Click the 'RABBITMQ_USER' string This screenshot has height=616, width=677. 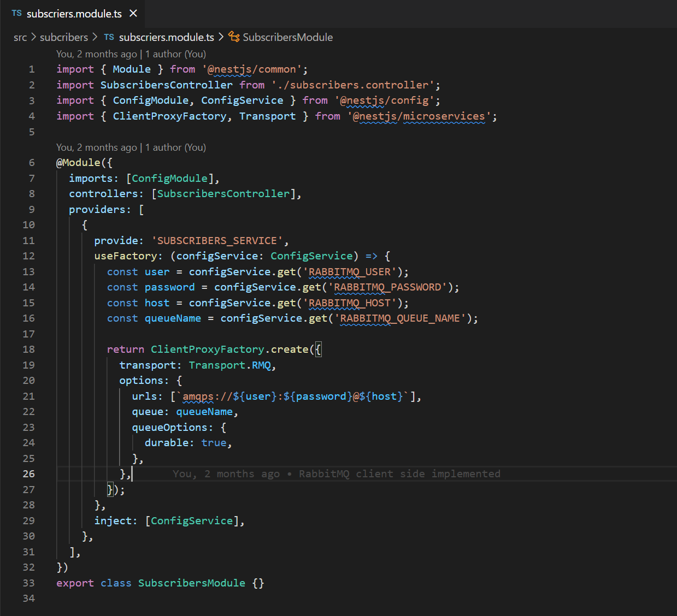tap(350, 272)
